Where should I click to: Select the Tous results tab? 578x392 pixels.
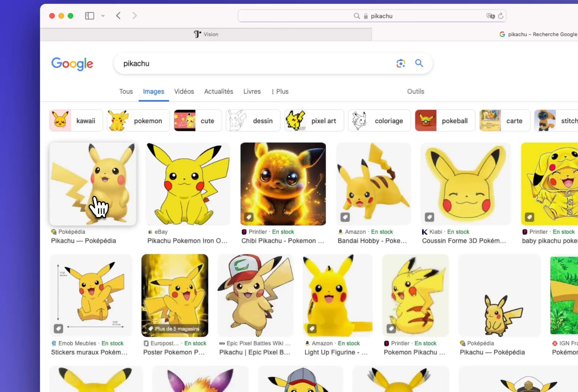(x=126, y=91)
